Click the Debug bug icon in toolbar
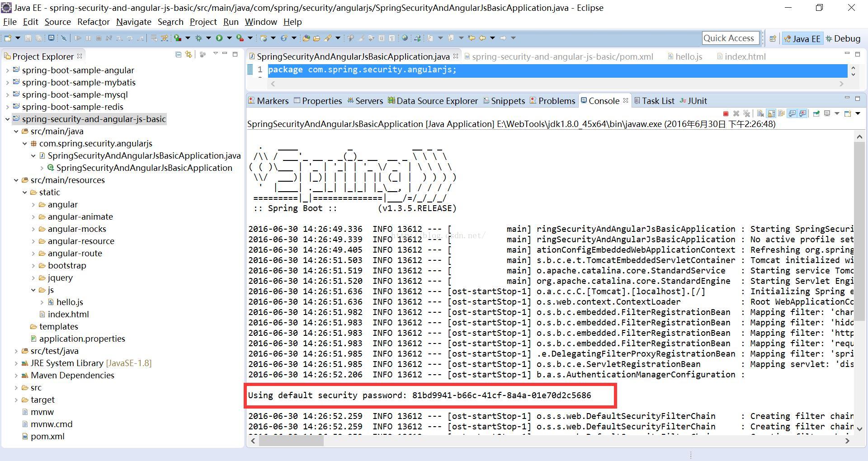This screenshot has height=461, width=868. pos(199,38)
